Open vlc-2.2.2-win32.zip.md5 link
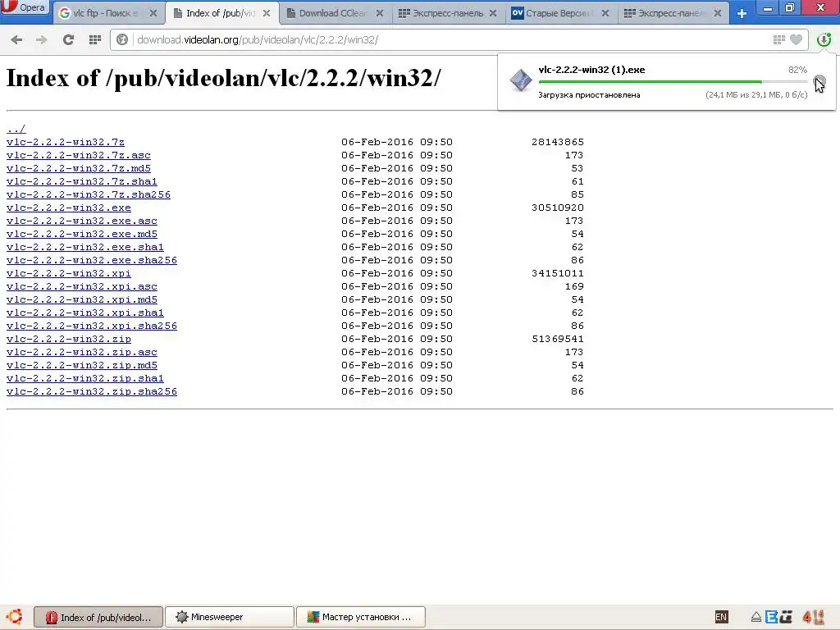The image size is (840, 630). pos(82,365)
